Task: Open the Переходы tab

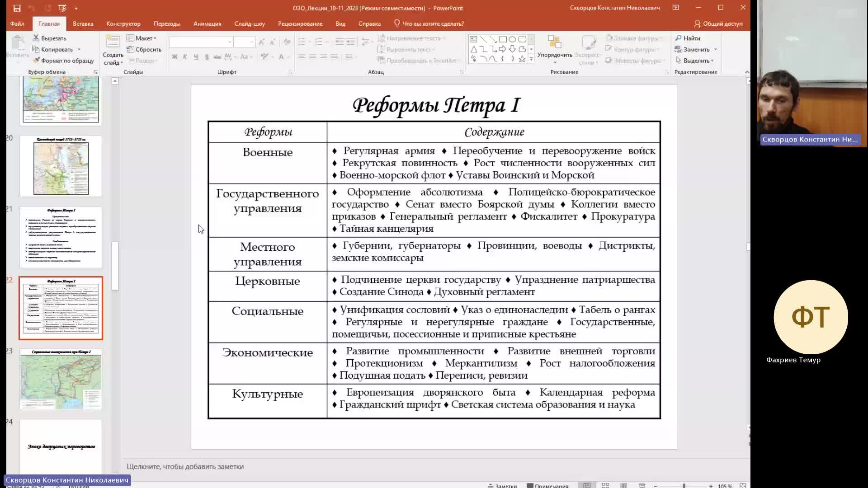Action: tap(167, 23)
